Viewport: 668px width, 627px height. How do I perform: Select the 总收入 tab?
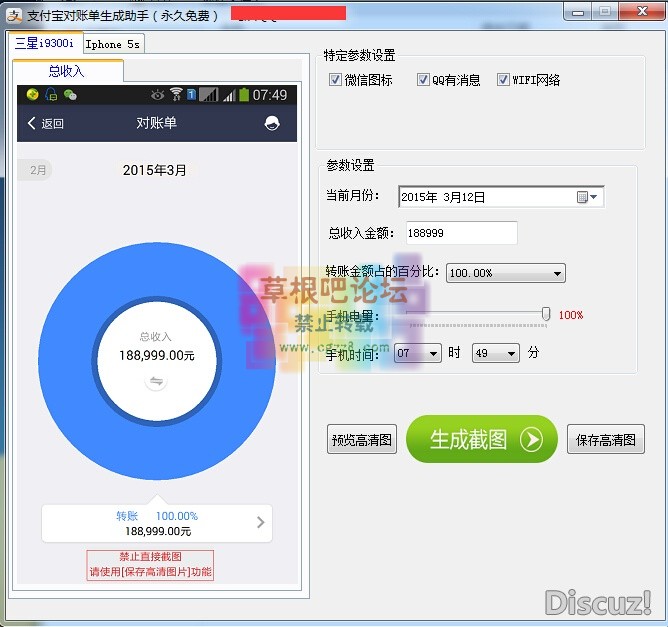pyautogui.click(x=67, y=71)
